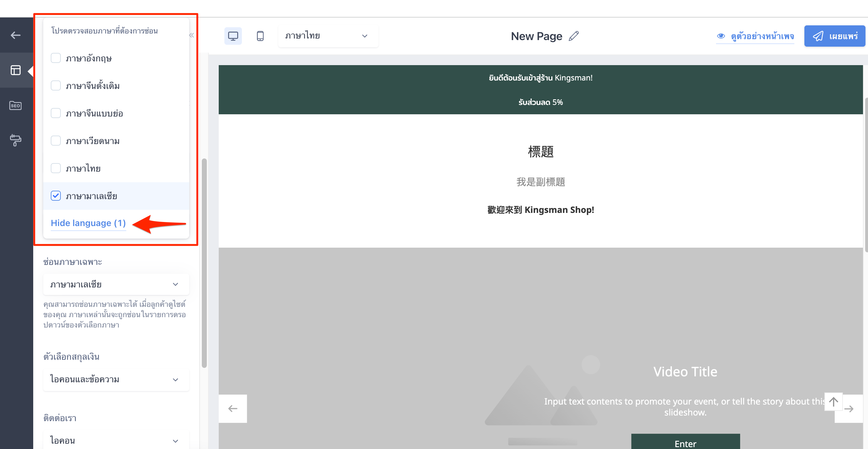
Task: Switch to mobile preview mode
Action: click(x=260, y=36)
